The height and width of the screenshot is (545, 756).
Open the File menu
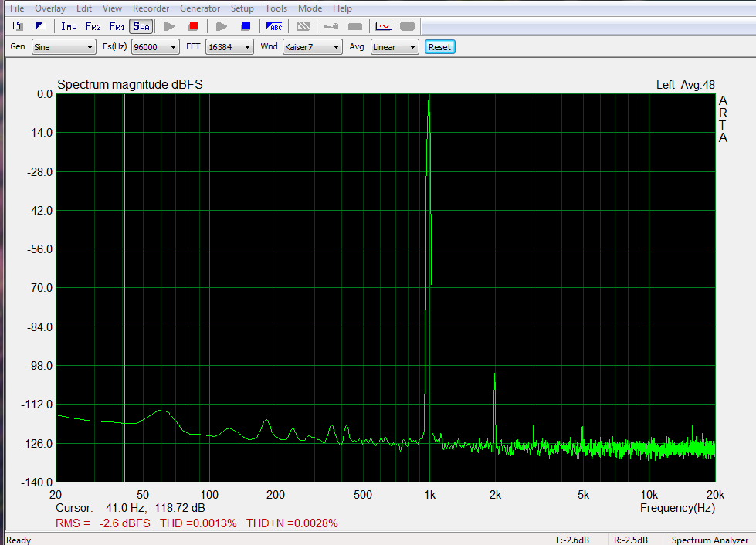[x=17, y=8]
